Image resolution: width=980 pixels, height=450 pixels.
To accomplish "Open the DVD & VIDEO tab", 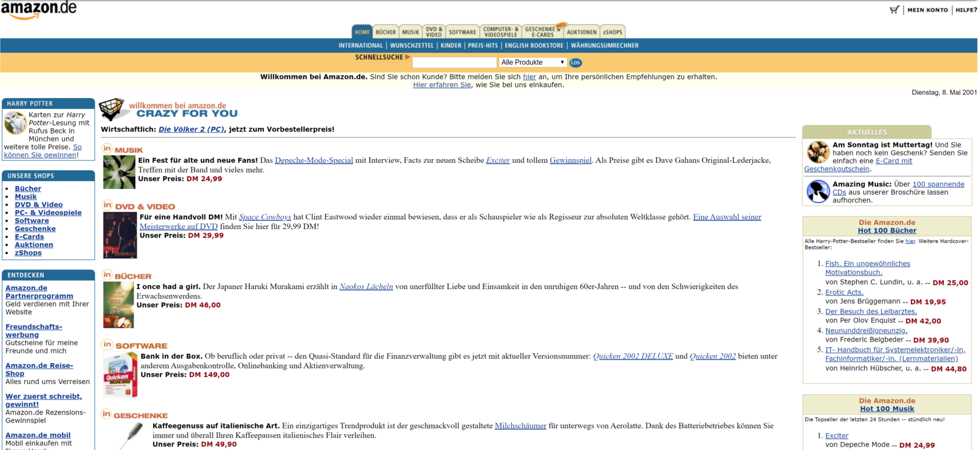I will click(434, 32).
